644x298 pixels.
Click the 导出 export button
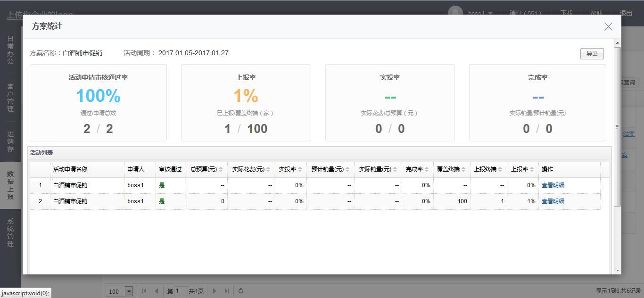tap(592, 54)
